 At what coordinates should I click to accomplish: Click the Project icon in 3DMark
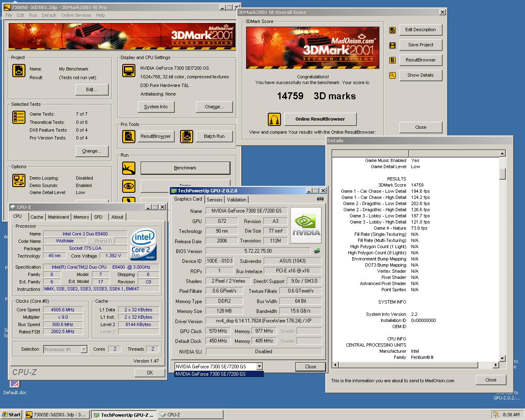(19, 71)
